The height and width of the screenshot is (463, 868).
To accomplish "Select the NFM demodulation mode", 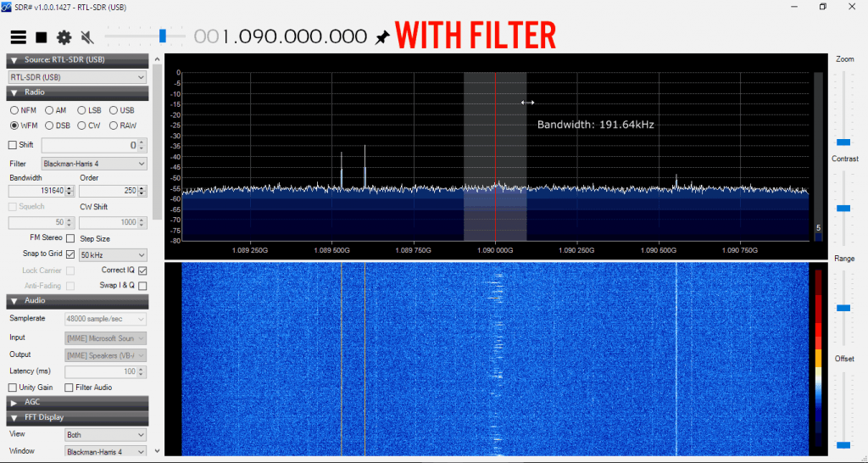I will tap(14, 110).
